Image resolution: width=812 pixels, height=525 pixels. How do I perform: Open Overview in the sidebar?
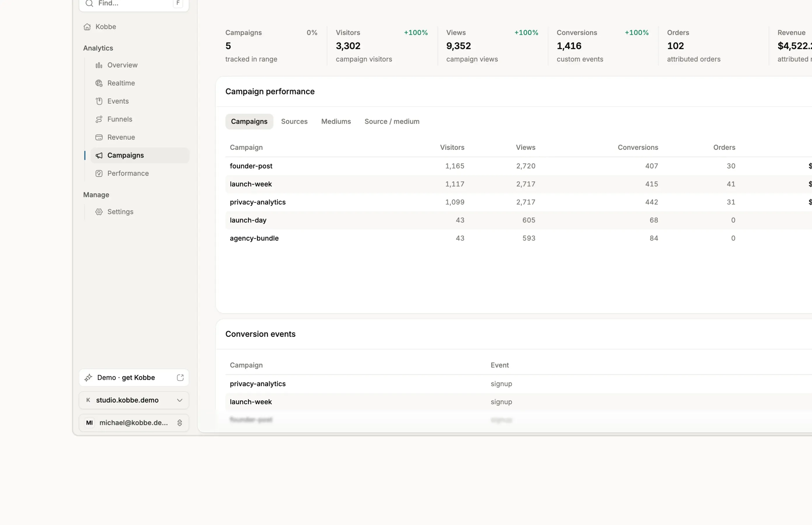140,65
